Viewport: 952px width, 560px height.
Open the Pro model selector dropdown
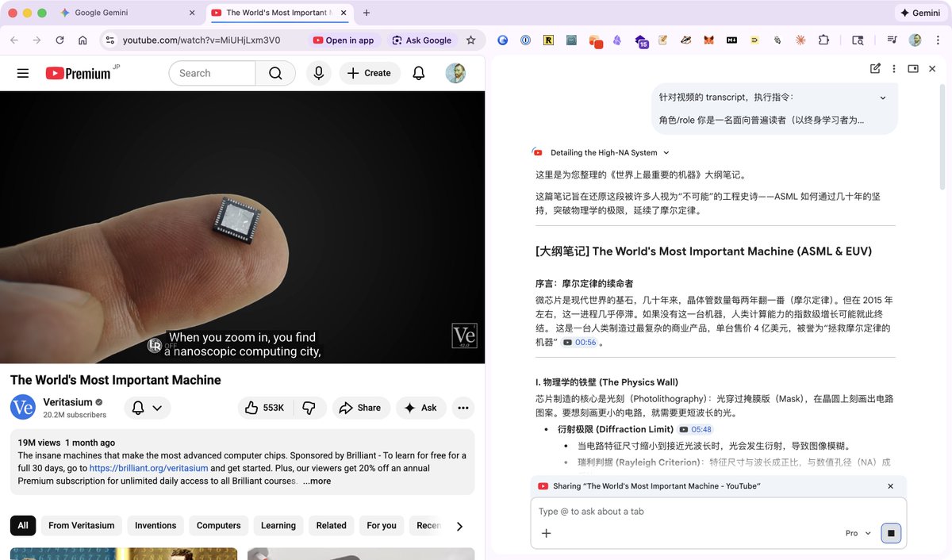tap(858, 533)
